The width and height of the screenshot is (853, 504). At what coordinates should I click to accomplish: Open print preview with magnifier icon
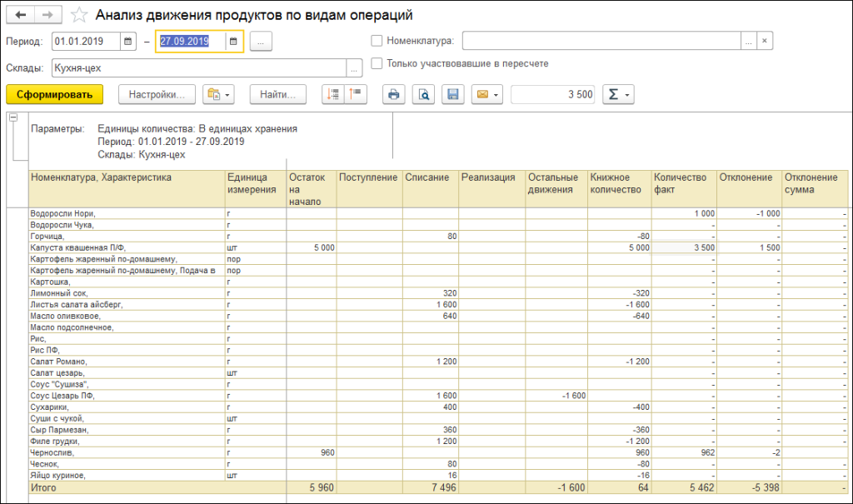(x=424, y=94)
